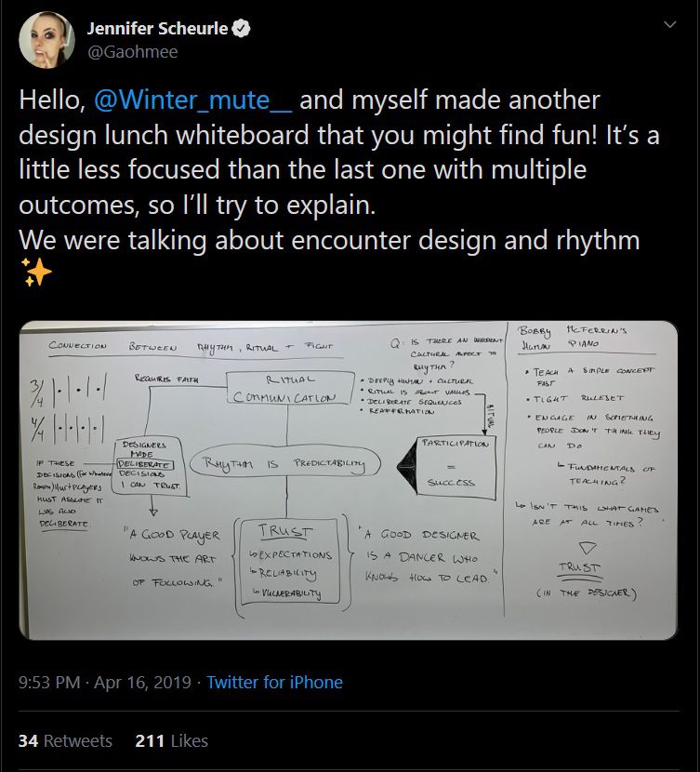The image size is (700, 772).
Task: View the 34 Retweets list
Action: 65,740
